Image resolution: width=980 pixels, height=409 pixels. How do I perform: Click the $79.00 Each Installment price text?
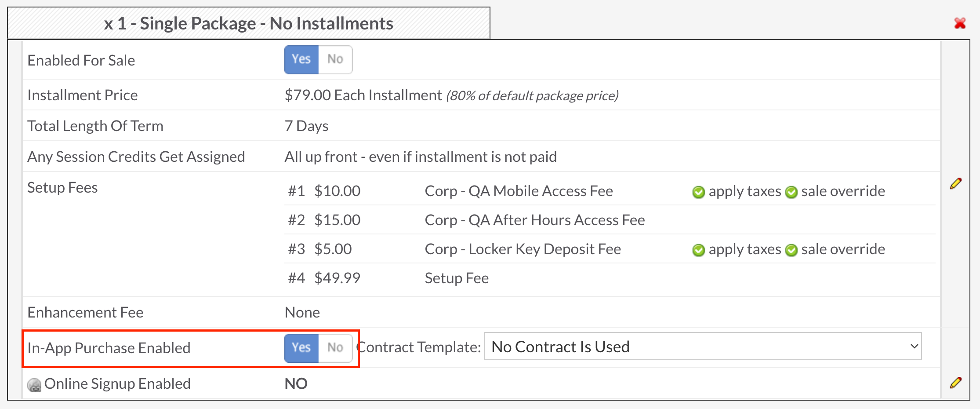coord(363,95)
